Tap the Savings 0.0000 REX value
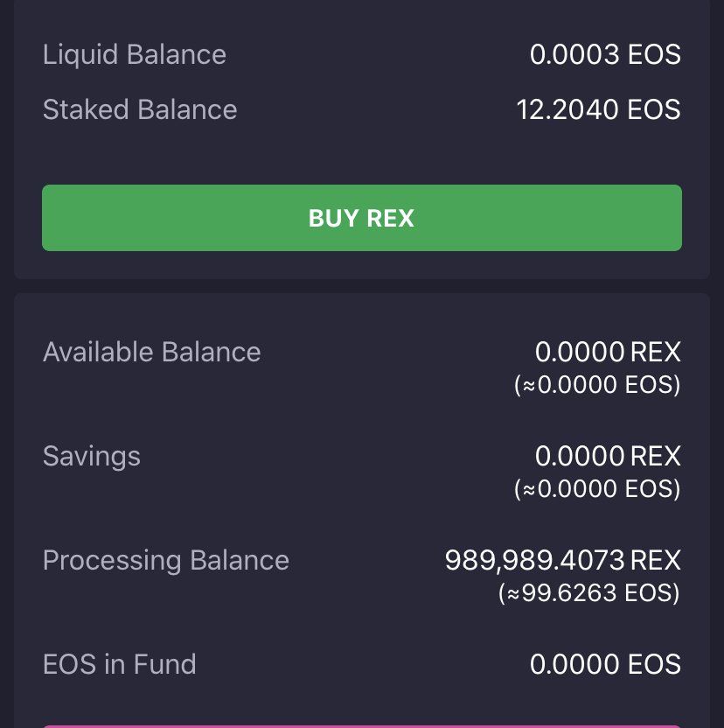Image resolution: width=724 pixels, height=728 pixels. (607, 456)
